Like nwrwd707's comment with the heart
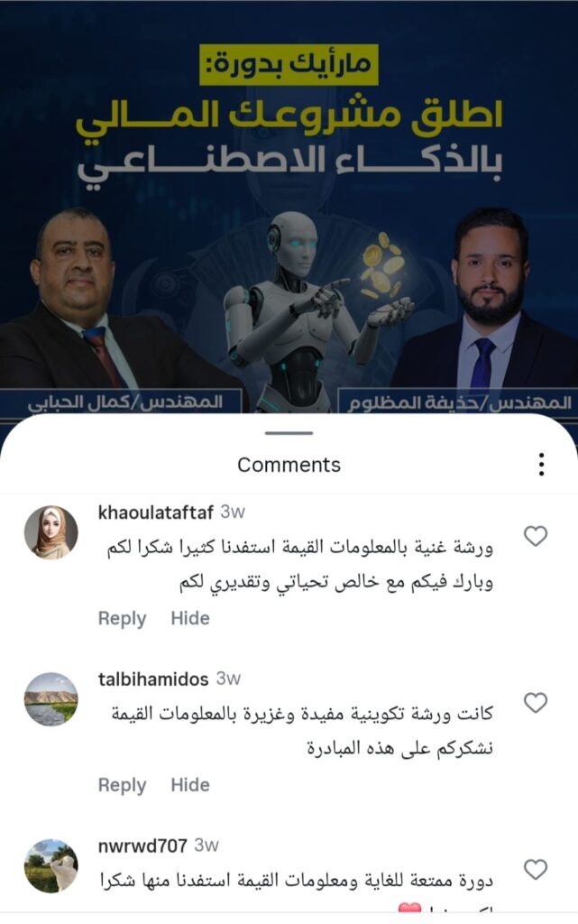This screenshot has height=924, width=578. pyautogui.click(x=536, y=869)
